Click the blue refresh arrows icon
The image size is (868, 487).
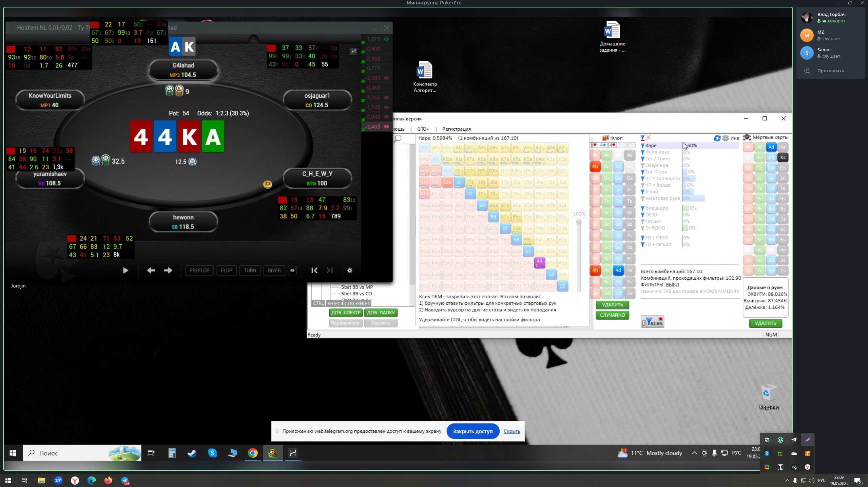click(x=717, y=138)
